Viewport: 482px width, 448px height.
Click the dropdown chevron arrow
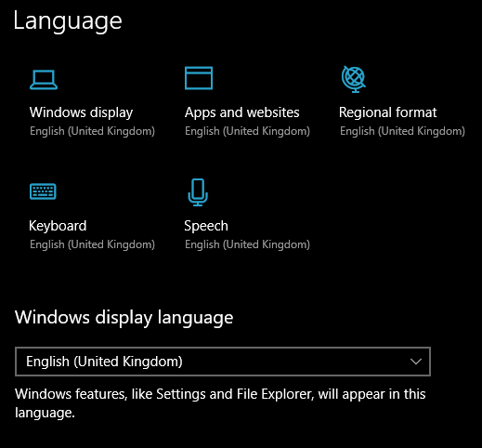click(x=415, y=362)
